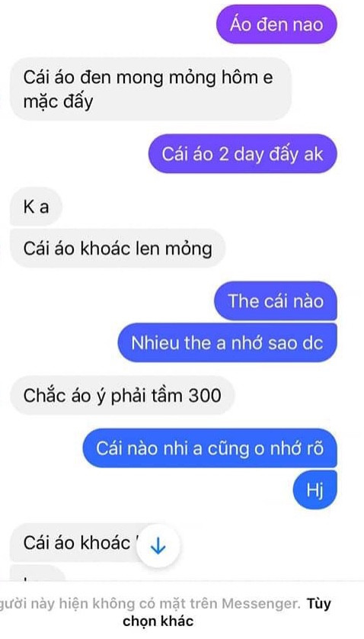Image resolution: width=364 pixels, height=639 pixels.
Task: Select 'Cái nào nhi a cũng o nhớ rõ' bubble
Action: [210, 448]
